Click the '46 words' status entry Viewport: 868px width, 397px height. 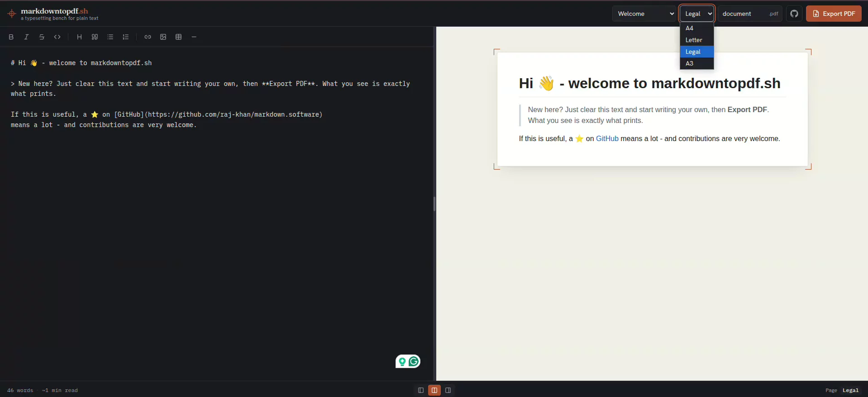[x=20, y=390]
